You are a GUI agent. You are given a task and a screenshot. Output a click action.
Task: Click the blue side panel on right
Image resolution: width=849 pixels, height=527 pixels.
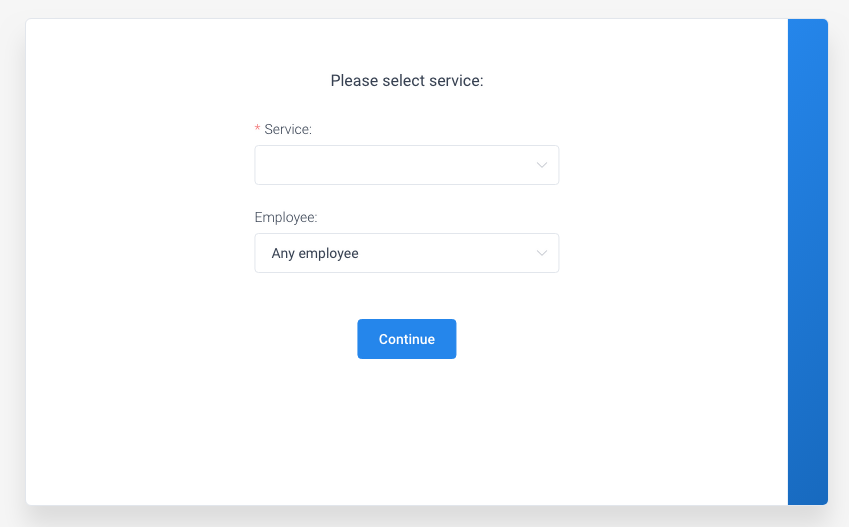point(807,262)
